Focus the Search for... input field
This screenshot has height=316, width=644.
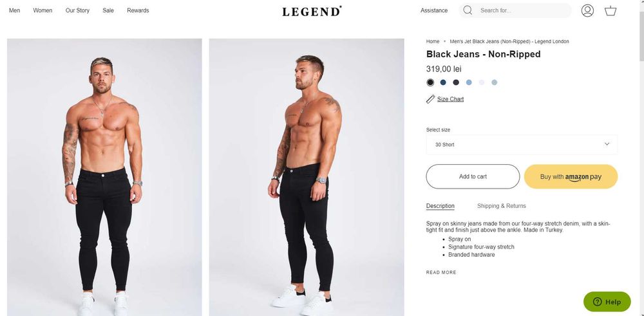(x=522, y=10)
